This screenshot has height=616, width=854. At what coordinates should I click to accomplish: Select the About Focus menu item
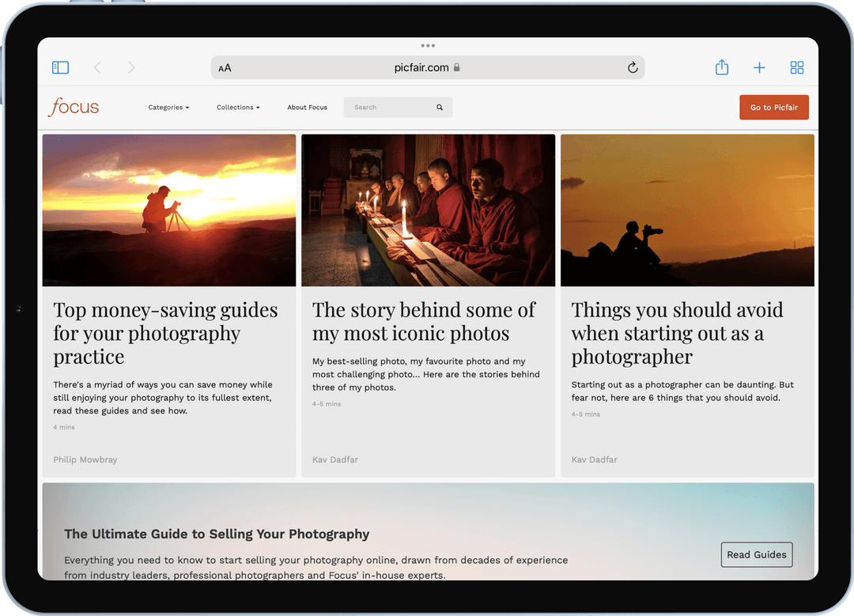(307, 107)
